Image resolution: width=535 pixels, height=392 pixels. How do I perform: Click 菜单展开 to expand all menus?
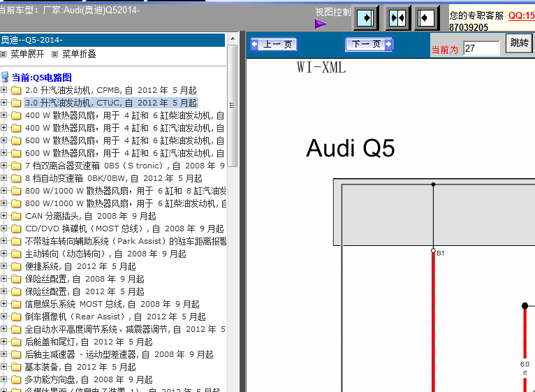(x=27, y=54)
